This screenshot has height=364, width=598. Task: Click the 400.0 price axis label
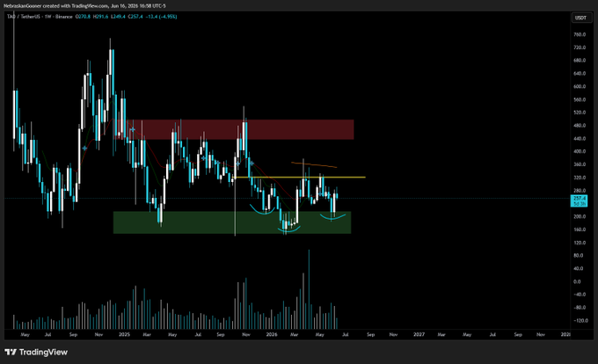pyautogui.click(x=580, y=151)
